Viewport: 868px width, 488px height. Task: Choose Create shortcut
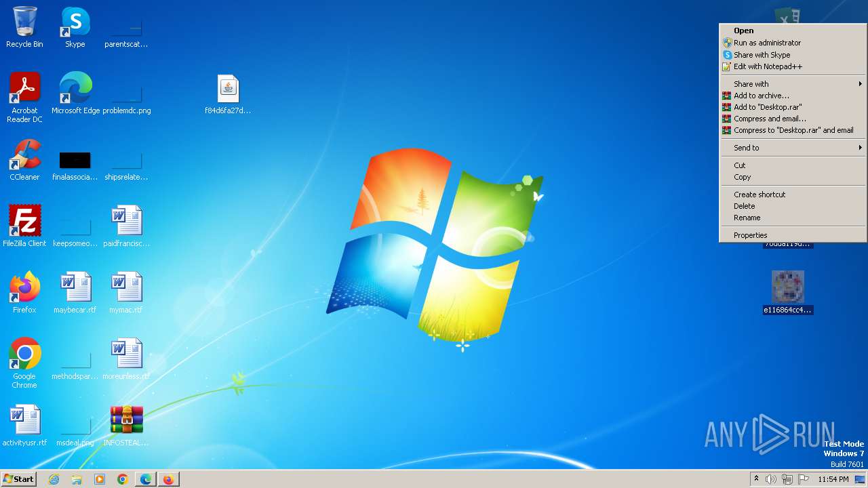(x=793, y=195)
